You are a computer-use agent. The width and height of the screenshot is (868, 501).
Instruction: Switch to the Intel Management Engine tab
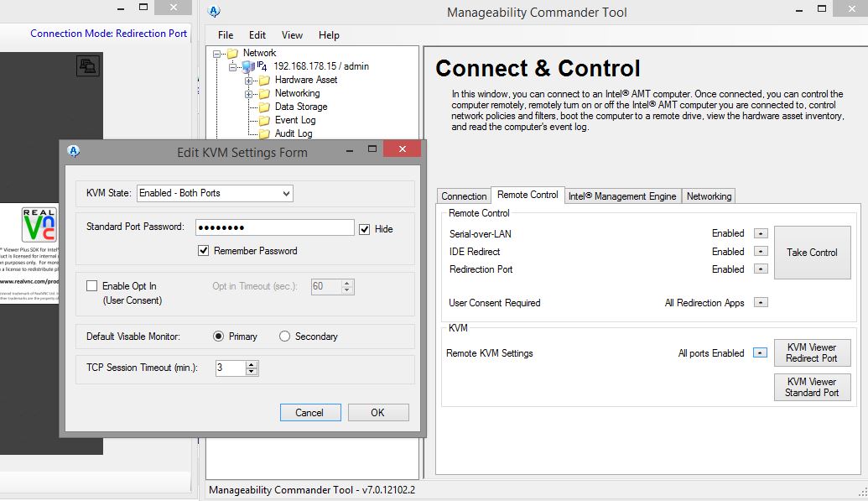(622, 196)
